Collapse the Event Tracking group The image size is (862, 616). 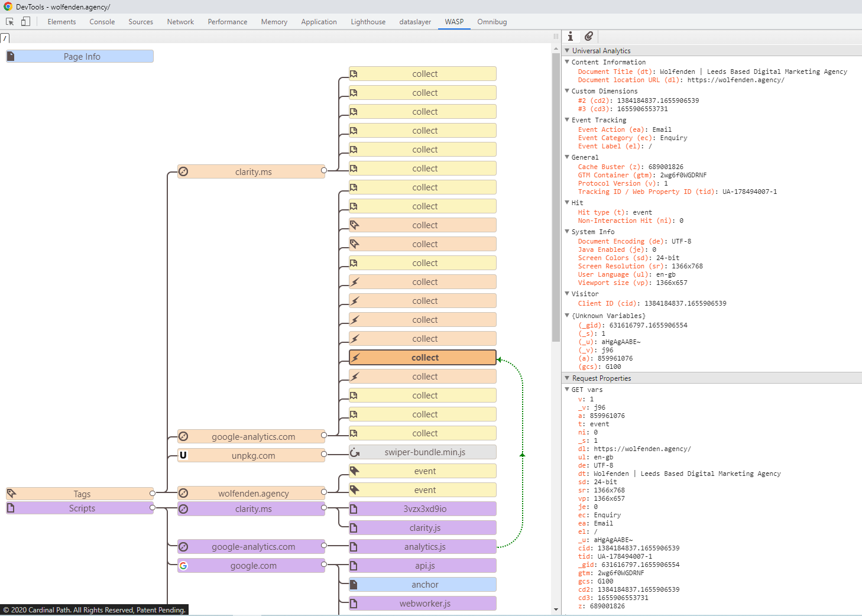pos(567,119)
